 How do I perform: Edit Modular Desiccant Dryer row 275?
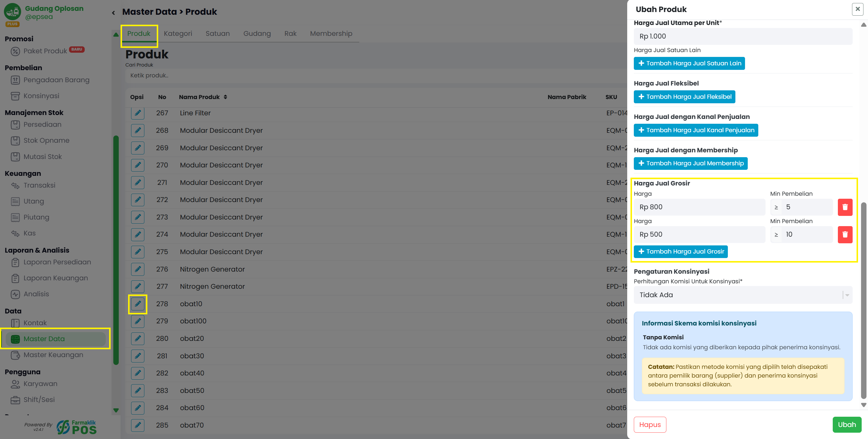pos(137,252)
